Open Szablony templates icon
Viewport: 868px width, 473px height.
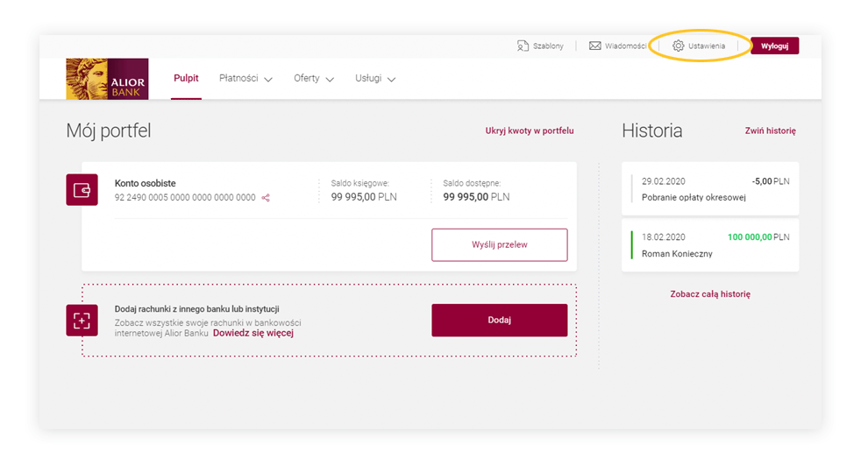coord(523,46)
